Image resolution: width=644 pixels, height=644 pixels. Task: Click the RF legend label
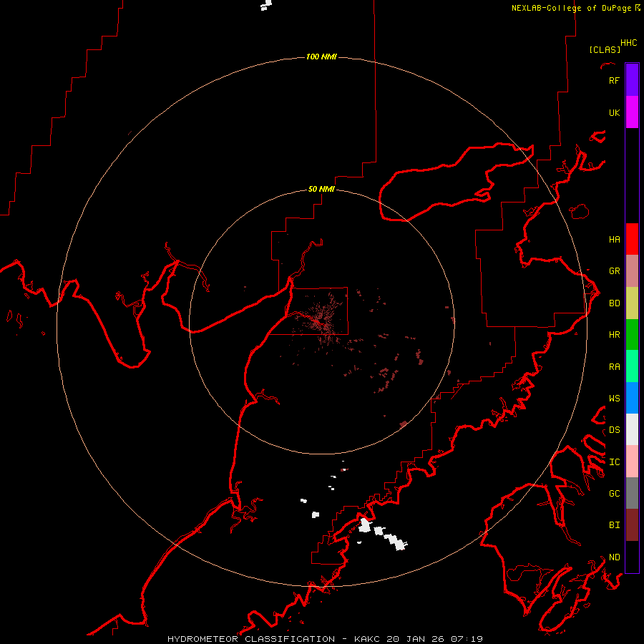[x=614, y=80]
